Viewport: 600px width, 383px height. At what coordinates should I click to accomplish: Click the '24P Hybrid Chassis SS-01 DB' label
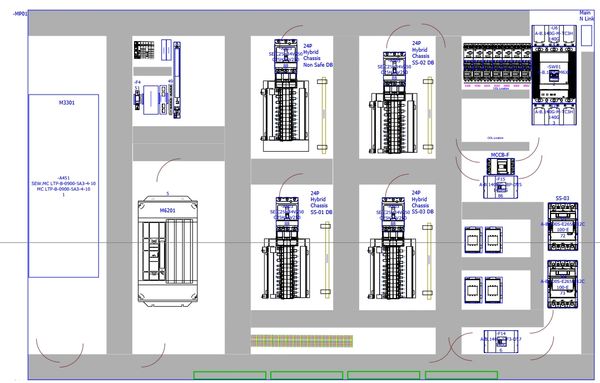[x=321, y=203]
